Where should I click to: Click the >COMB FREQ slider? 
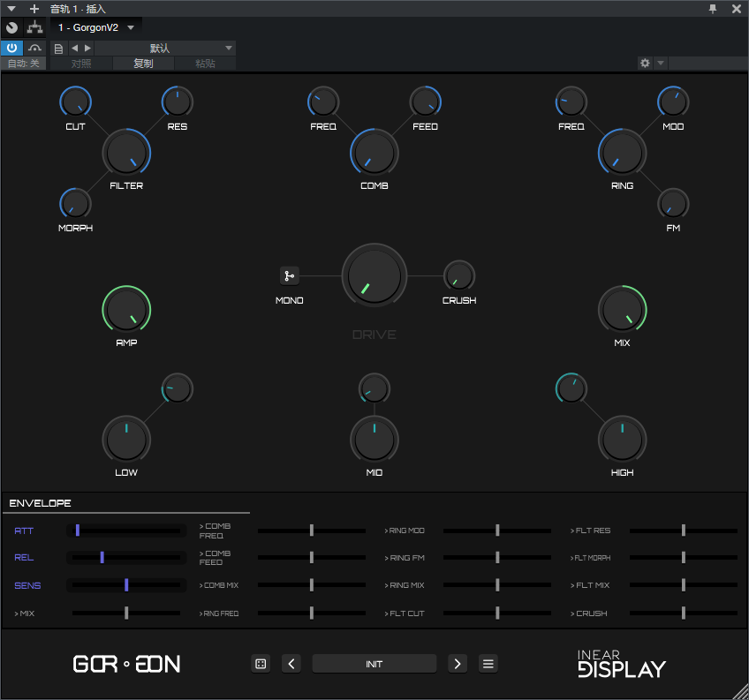tap(312, 530)
